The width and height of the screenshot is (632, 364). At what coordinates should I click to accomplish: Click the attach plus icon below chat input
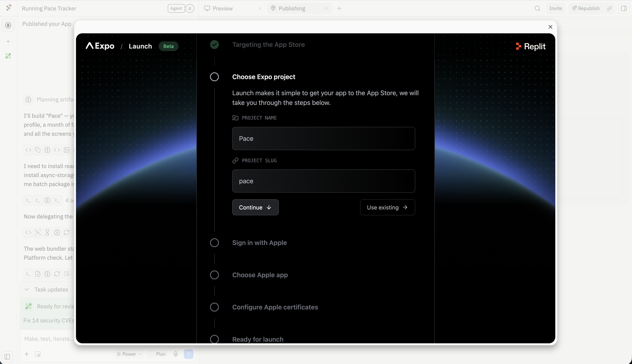[x=27, y=354]
